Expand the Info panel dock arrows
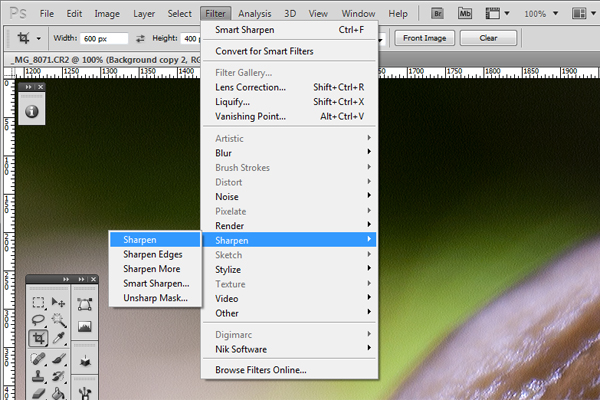 click(x=28, y=87)
